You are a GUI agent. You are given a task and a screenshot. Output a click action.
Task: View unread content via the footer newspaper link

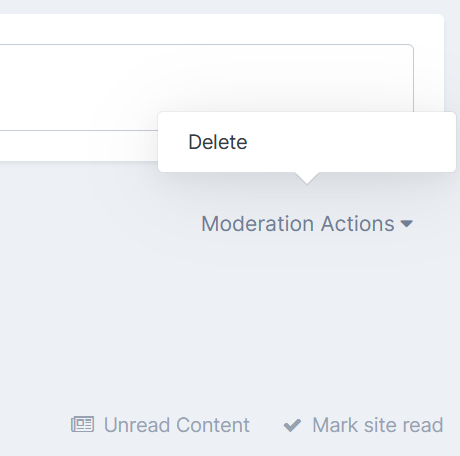tap(160, 425)
